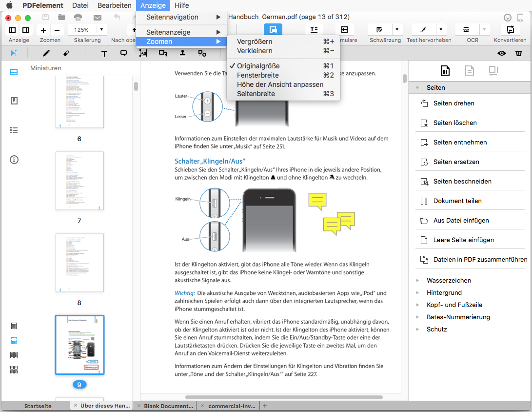Expand Kopf- und Fußzeile section
Image resolution: width=532 pixels, height=412 pixels.
418,305
